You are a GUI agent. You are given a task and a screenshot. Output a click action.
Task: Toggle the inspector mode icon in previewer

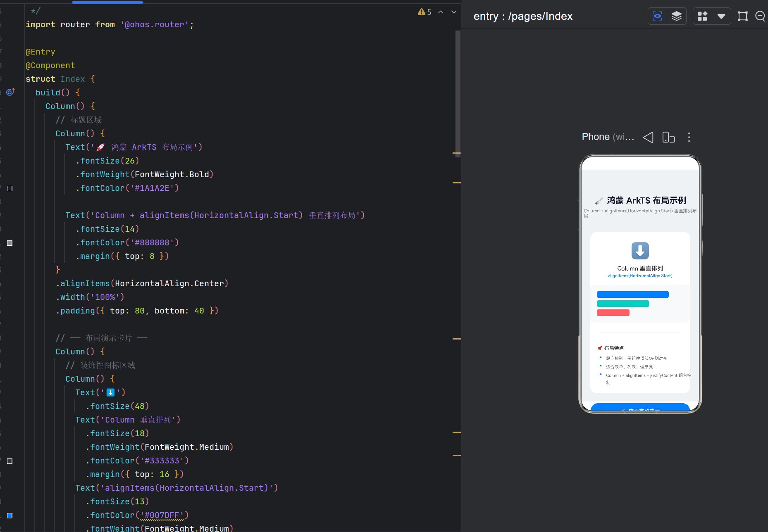657,16
